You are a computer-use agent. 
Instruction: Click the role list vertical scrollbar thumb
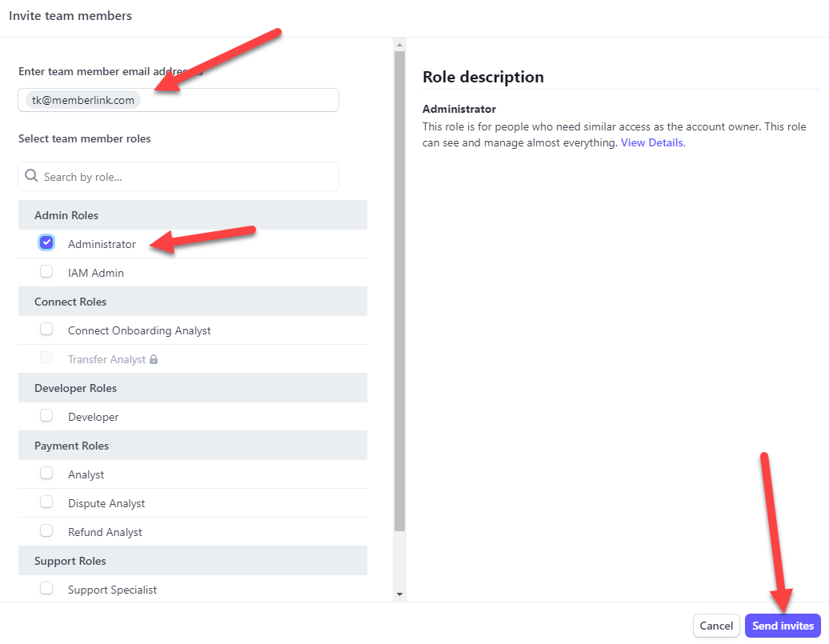pyautogui.click(x=400, y=291)
